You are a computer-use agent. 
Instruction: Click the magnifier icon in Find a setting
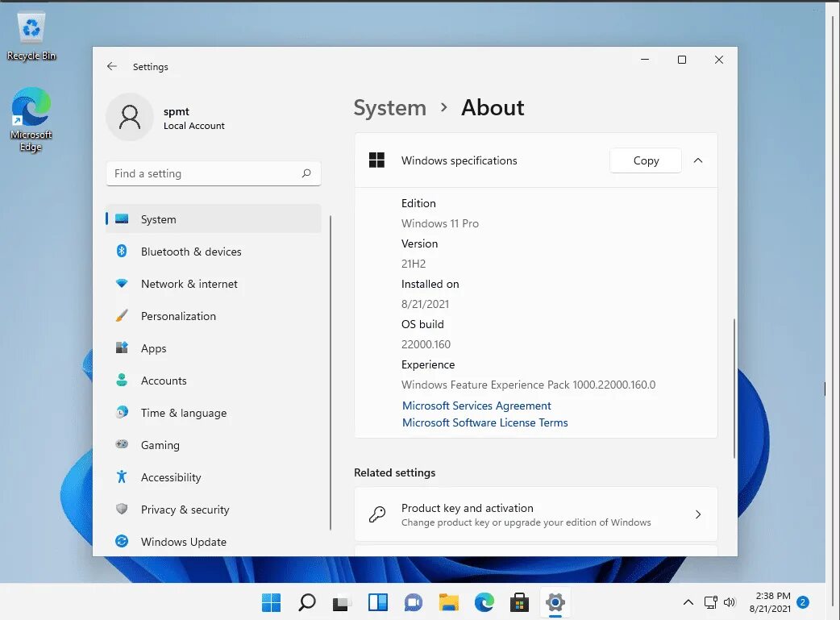click(x=306, y=173)
